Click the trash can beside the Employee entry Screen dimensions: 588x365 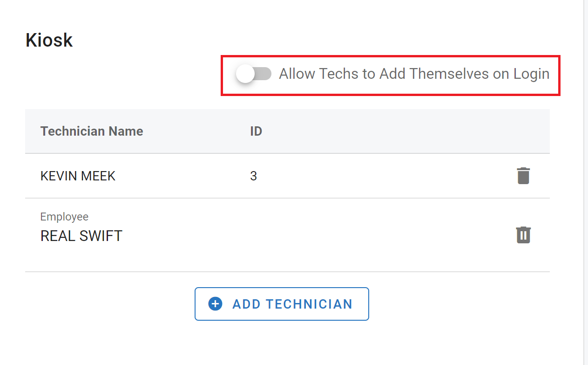click(523, 235)
